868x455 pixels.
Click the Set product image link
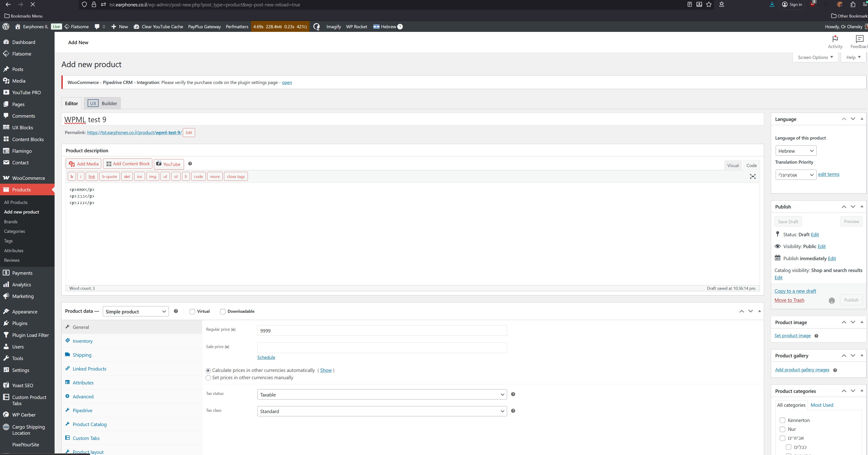click(x=792, y=335)
